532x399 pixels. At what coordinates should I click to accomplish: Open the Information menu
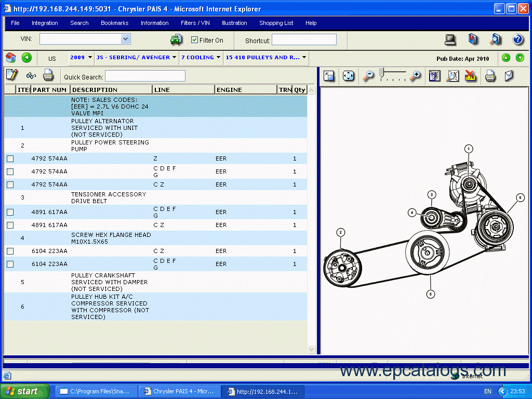click(x=155, y=23)
